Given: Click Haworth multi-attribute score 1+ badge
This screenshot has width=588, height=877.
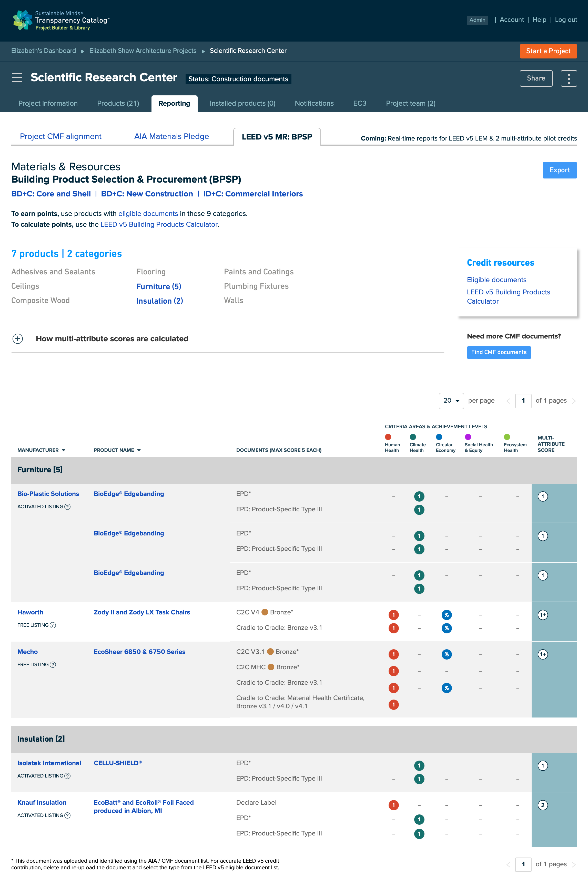Looking at the screenshot, I should 543,615.
